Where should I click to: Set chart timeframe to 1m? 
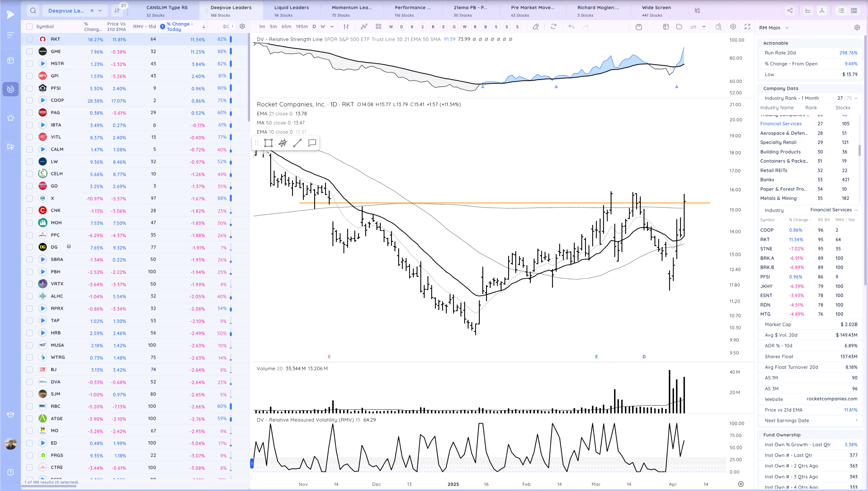tap(262, 27)
